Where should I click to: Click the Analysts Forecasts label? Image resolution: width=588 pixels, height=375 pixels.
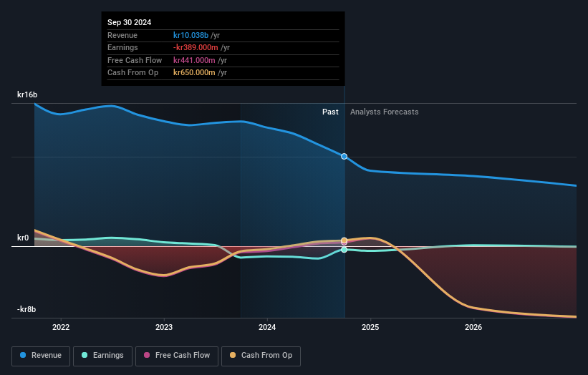[x=385, y=112]
